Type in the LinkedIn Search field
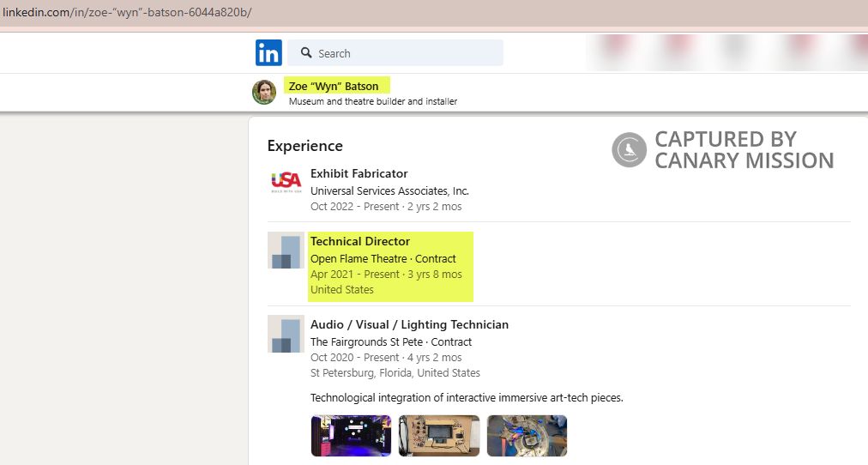The image size is (868, 465). coord(403,53)
